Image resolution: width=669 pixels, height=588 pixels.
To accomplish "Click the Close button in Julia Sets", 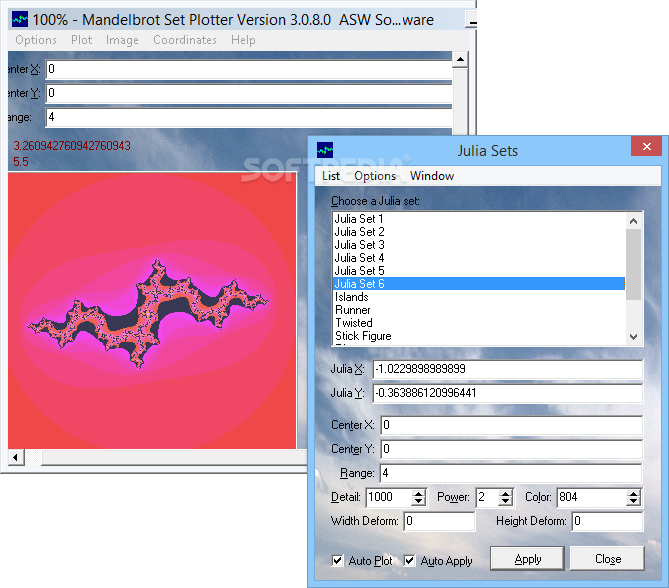I will pos(608,559).
